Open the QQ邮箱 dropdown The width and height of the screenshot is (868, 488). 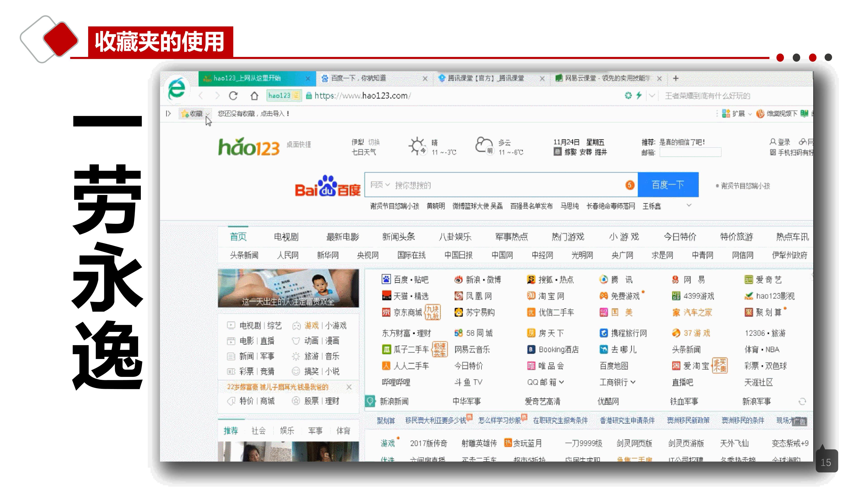[x=561, y=382]
